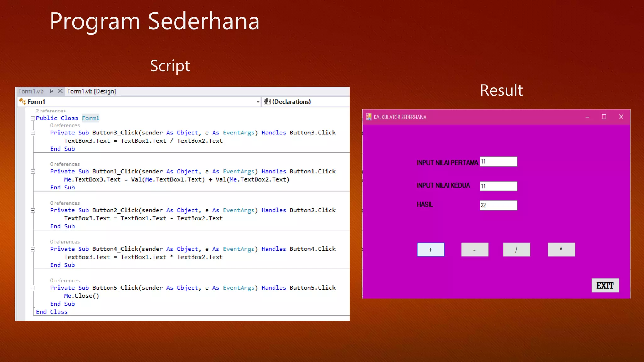The width and height of the screenshot is (644, 362).
Task: Click the HASIL result field
Action: coord(498,205)
